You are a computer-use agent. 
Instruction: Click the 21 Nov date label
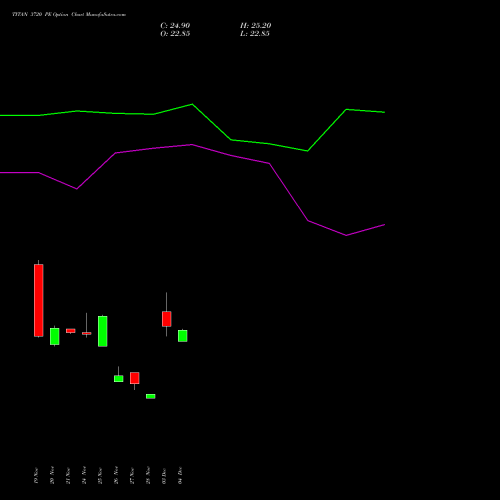tap(68, 475)
